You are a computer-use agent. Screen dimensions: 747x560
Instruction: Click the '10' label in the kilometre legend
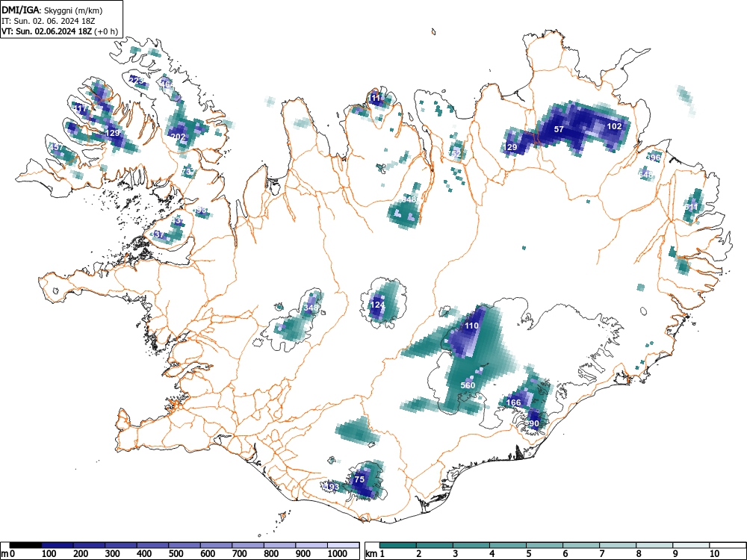pos(713,554)
